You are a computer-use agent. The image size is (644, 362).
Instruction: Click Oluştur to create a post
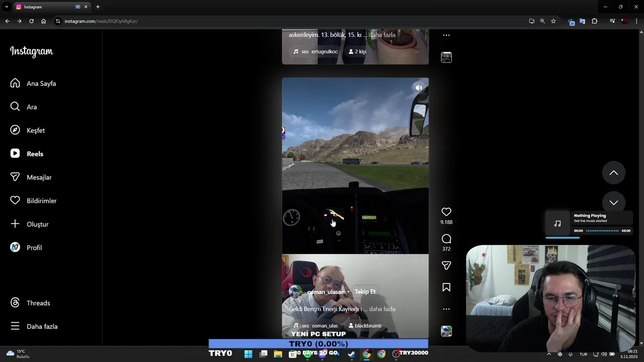pyautogui.click(x=30, y=224)
